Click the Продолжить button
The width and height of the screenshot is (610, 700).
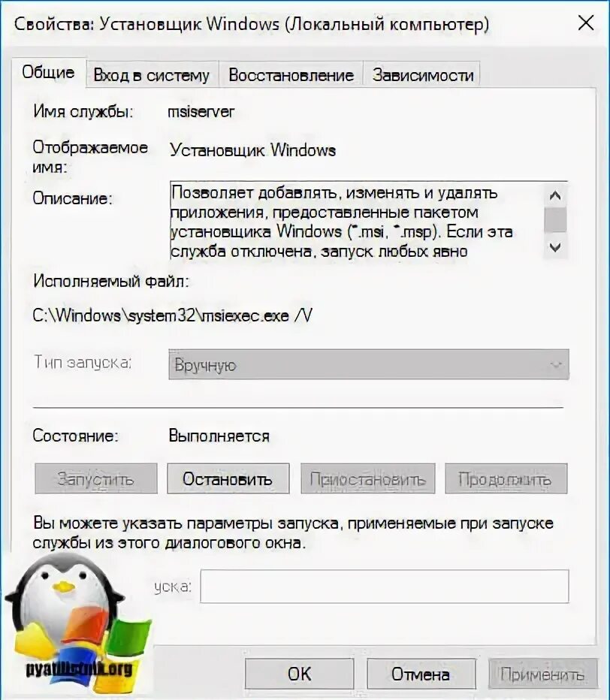point(506,478)
